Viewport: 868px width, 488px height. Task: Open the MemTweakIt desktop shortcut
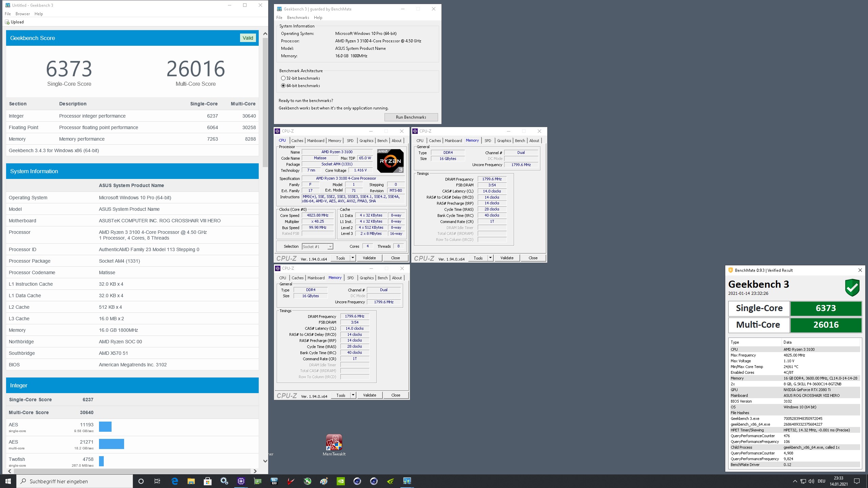[334, 445]
